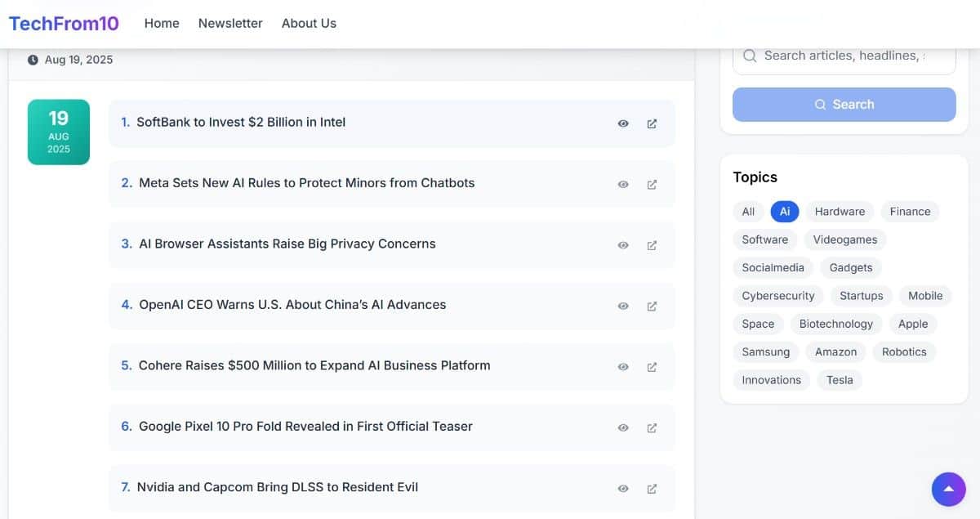This screenshot has width=980, height=519.
Task: Select the Cybersecurity topic filter
Action: pyautogui.click(x=777, y=295)
